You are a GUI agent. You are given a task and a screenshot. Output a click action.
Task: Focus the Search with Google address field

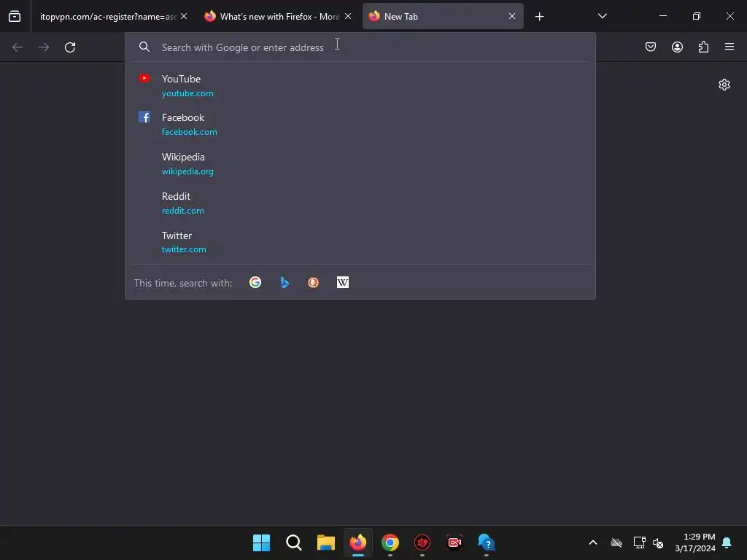pos(360,47)
